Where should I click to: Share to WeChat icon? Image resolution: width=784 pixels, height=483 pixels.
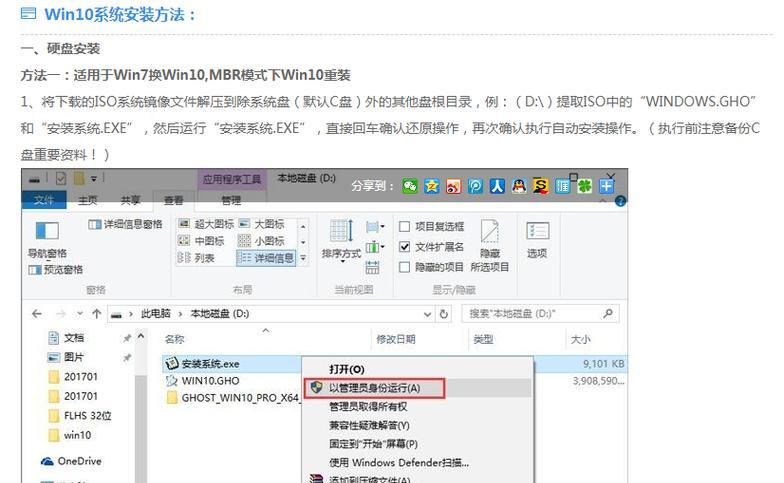pos(410,186)
